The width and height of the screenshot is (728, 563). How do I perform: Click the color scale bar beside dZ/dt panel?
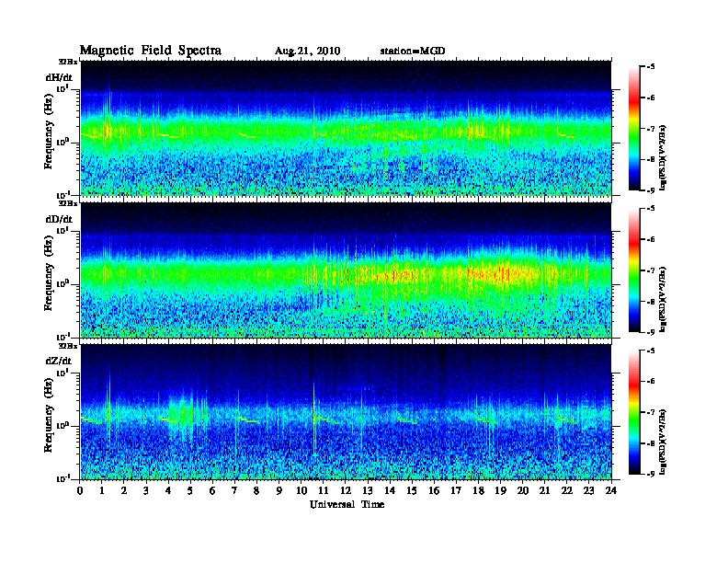coord(634,412)
